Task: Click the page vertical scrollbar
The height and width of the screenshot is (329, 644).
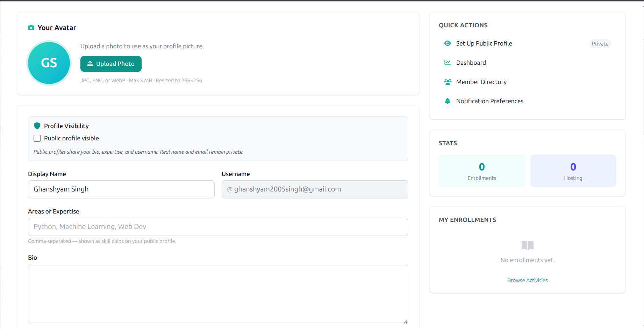Action: (643, 87)
